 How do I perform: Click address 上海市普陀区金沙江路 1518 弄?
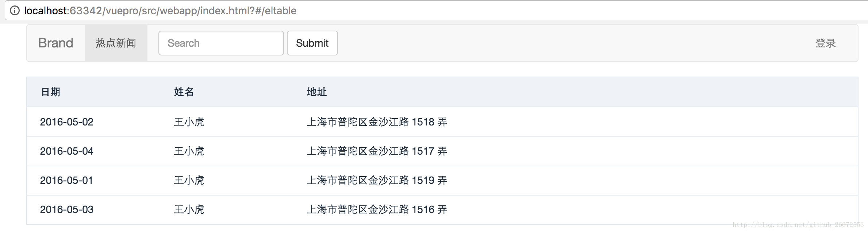click(377, 122)
